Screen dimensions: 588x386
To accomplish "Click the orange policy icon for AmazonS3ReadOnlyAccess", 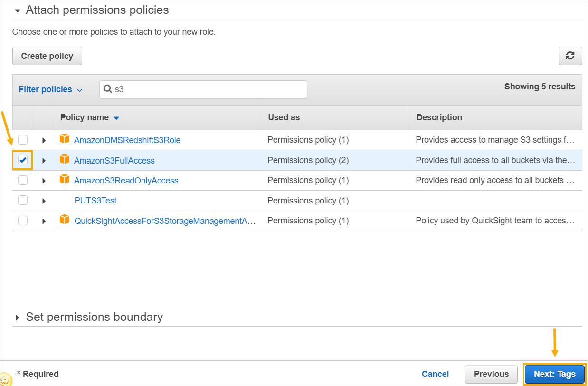I will [65, 180].
